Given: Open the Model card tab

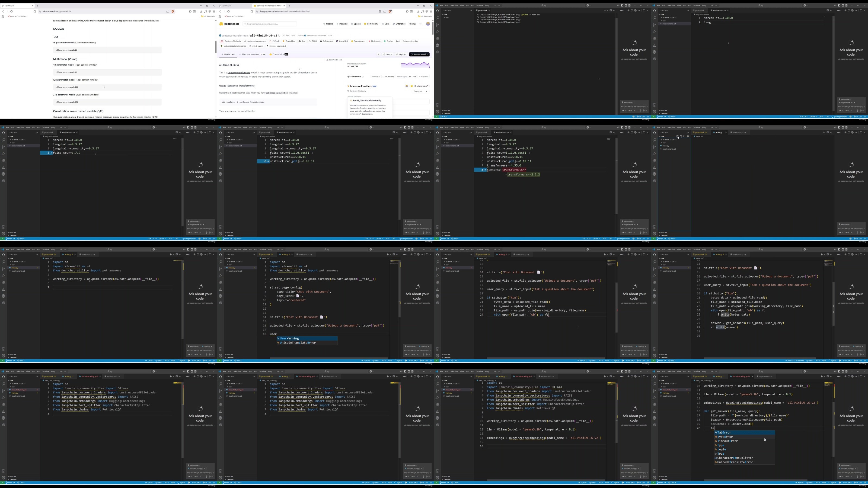Looking at the screenshot, I should [228, 54].
